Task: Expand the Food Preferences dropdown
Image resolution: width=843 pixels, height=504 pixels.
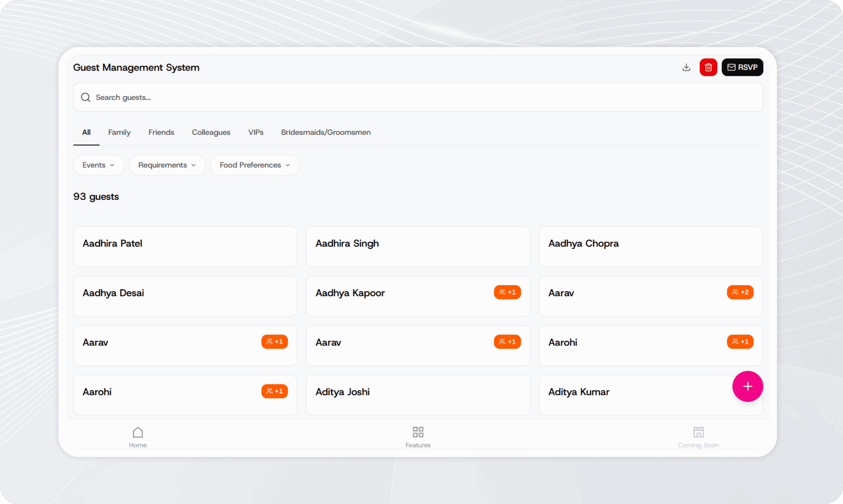Action: 255,165
